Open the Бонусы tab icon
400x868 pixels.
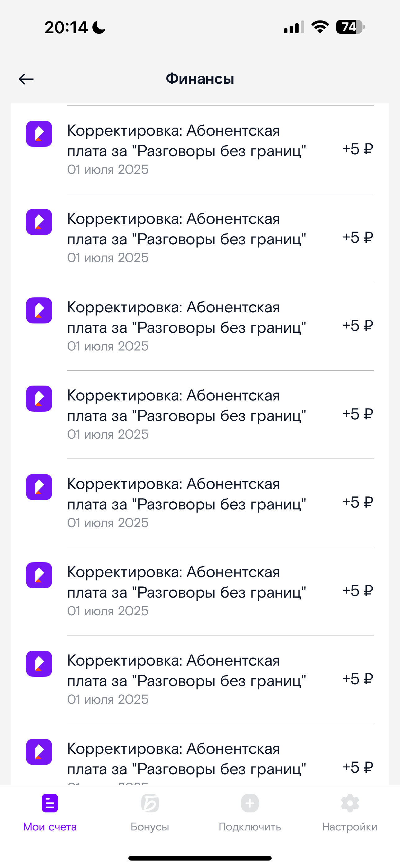150,803
